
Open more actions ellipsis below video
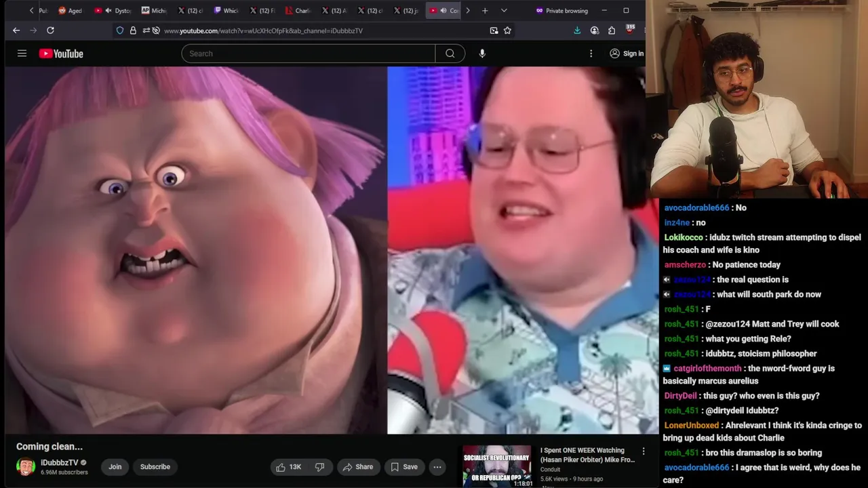(437, 467)
